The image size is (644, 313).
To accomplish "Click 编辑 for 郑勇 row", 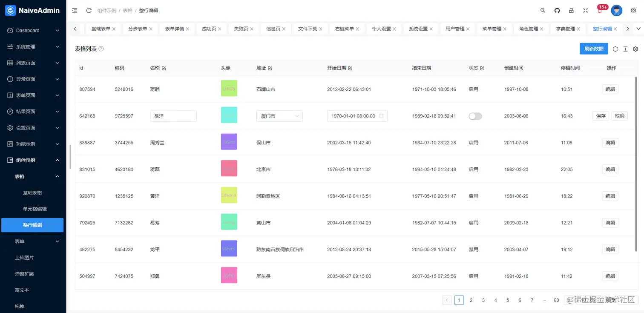I will click(x=610, y=276).
